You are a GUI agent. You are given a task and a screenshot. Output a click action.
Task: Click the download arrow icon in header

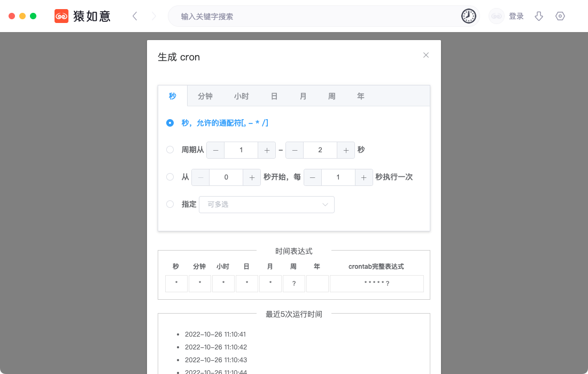(539, 16)
